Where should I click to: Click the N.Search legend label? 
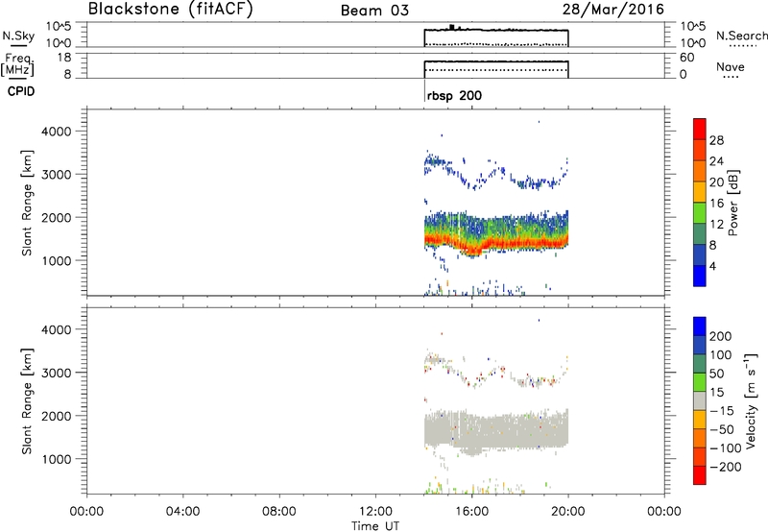[x=741, y=36]
